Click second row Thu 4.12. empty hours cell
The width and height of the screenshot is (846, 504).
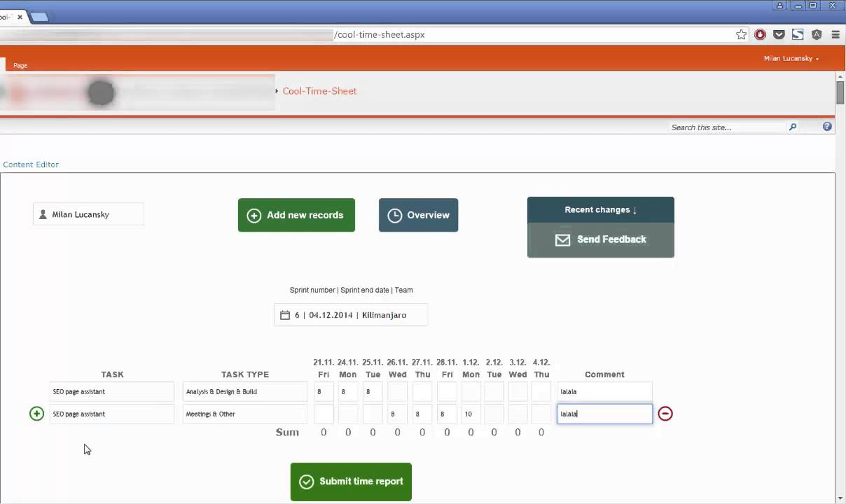point(541,414)
